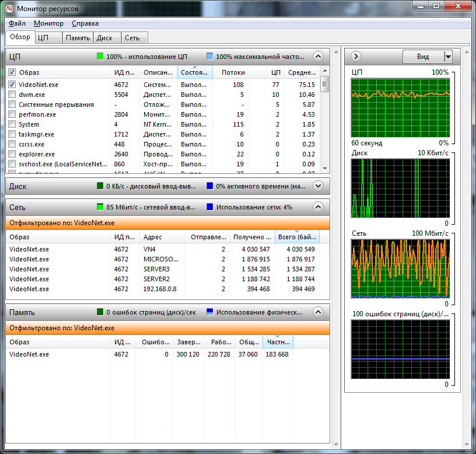Uncheck the VideoNet.exe process checkbox
The image size is (476, 454).
[12, 85]
